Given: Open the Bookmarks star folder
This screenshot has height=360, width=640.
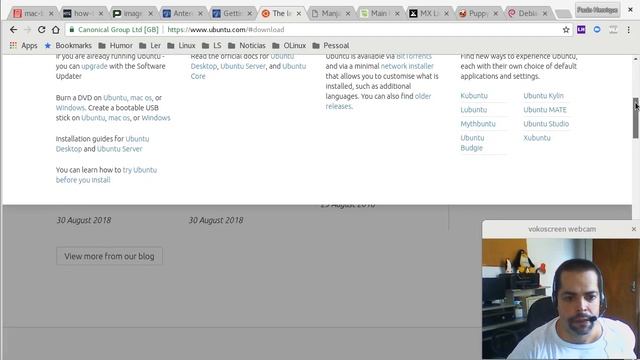Looking at the screenshot, I should pos(68,45).
